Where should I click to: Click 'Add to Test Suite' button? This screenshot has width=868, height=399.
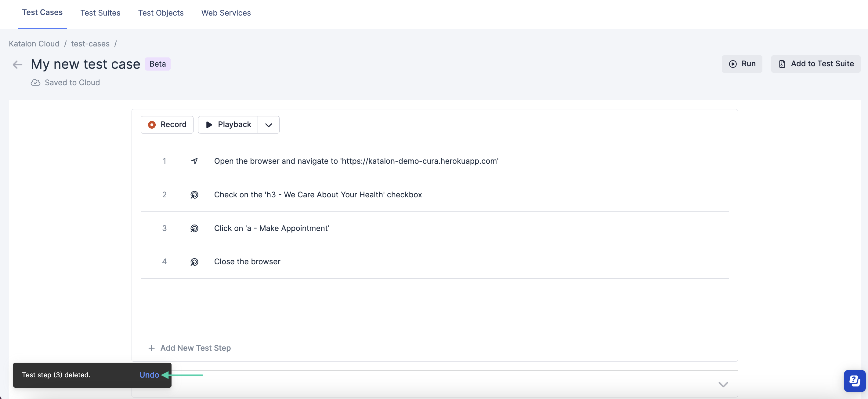[816, 63]
